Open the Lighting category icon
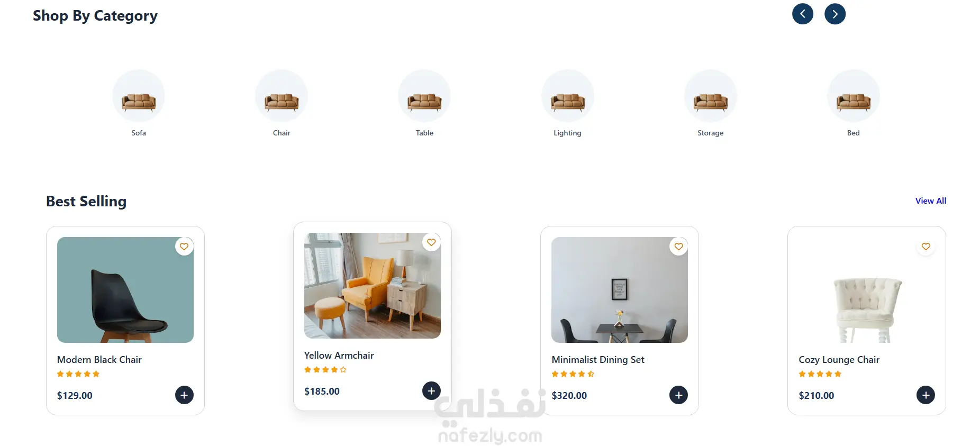The image size is (980, 446). [x=567, y=96]
